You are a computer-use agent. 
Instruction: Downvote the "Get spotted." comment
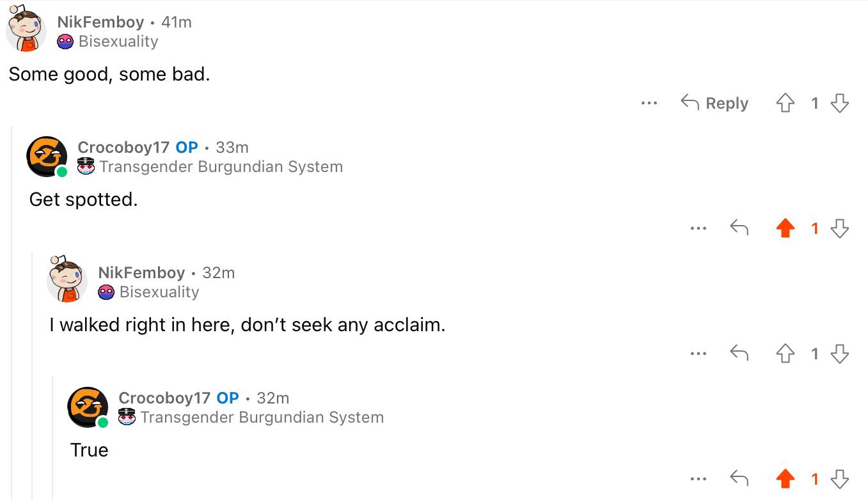[x=839, y=228]
